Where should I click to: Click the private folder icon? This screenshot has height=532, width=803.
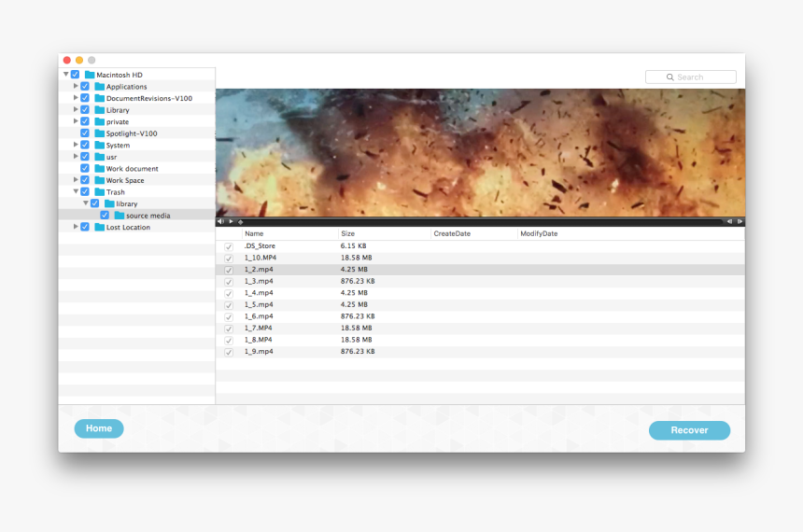(x=100, y=122)
